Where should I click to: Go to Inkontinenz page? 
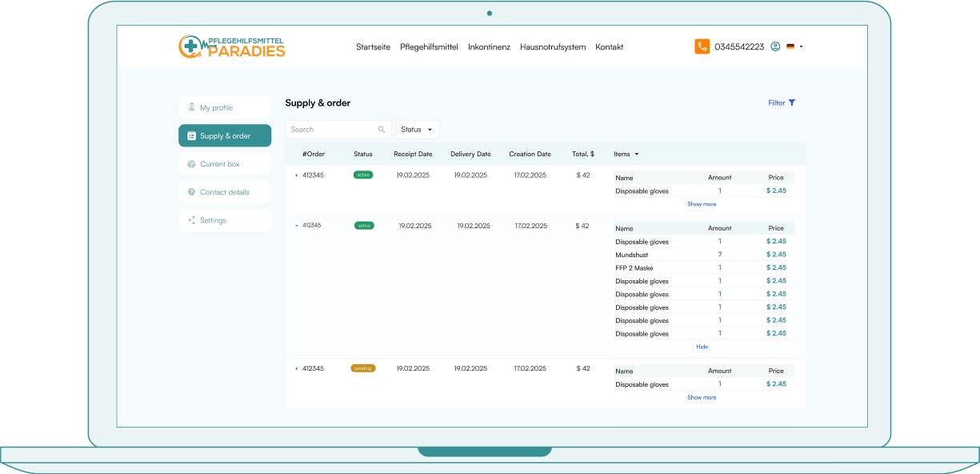coord(489,47)
